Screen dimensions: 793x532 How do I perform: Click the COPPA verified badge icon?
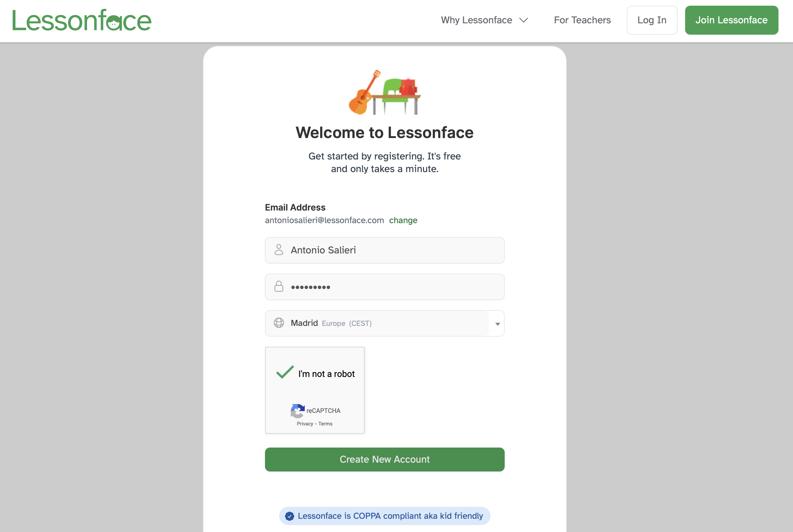290,516
